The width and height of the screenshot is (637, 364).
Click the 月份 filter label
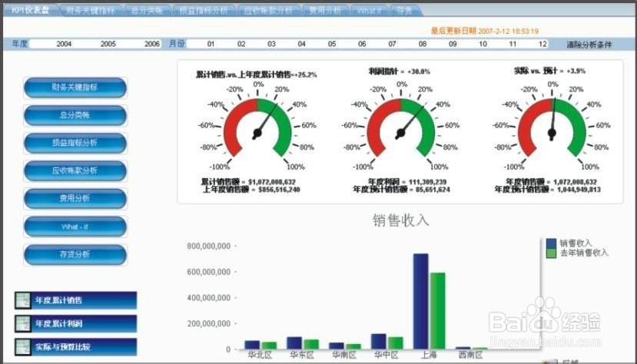[177, 44]
